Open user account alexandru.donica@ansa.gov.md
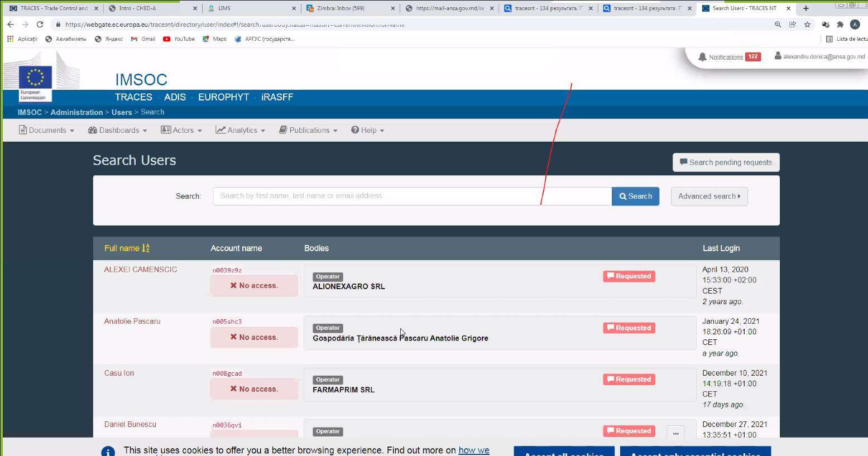 coord(819,56)
